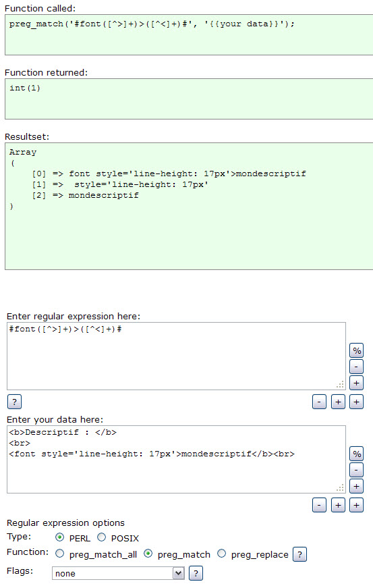Click the minus button below data textarea

tap(319, 506)
